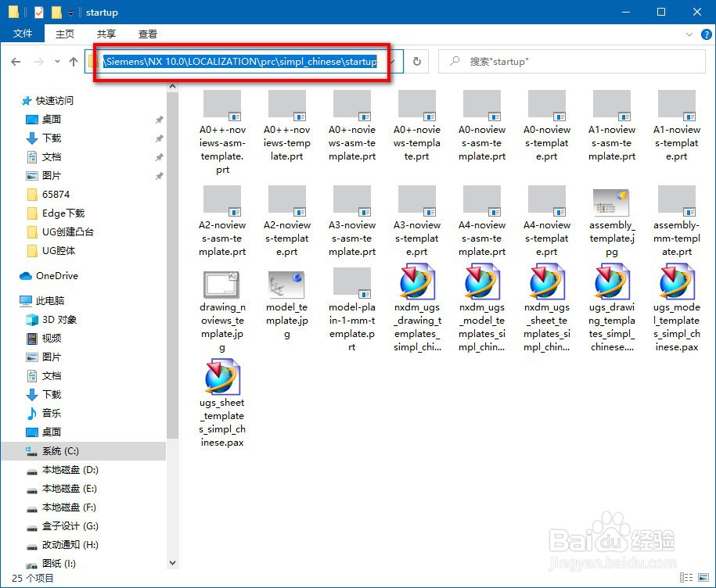Screen dimensions: 716x588
Task: Select the assembly_template.jpg image thumbnail
Action: point(611,203)
